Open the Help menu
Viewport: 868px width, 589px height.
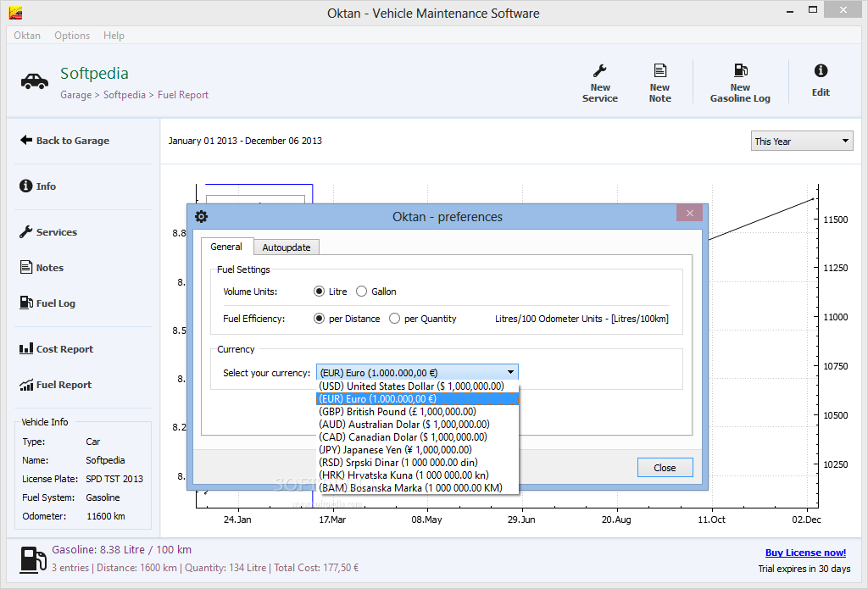(x=114, y=36)
